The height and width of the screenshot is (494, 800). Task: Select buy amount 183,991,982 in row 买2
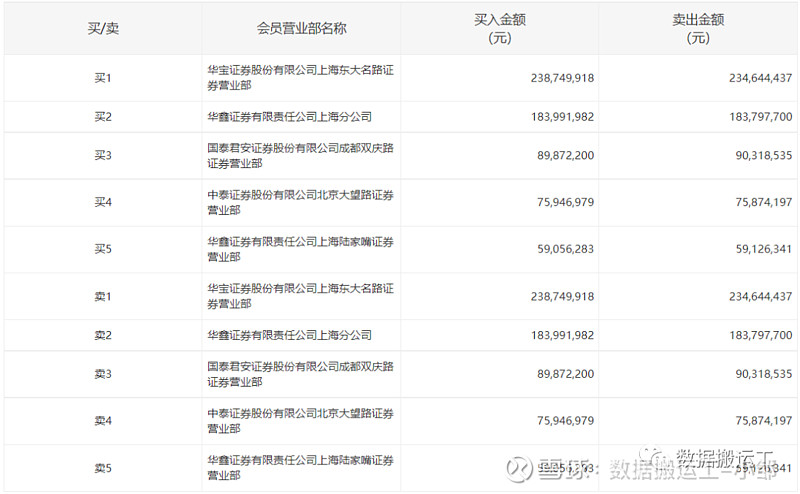[562, 117]
